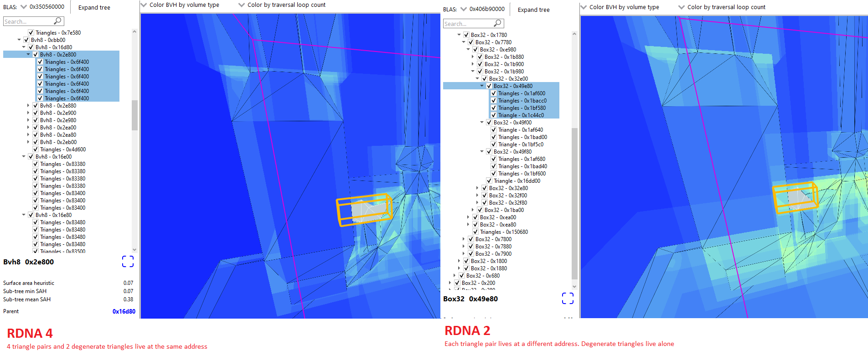Expand the Box32 - 0x32e80 node

(x=477, y=188)
